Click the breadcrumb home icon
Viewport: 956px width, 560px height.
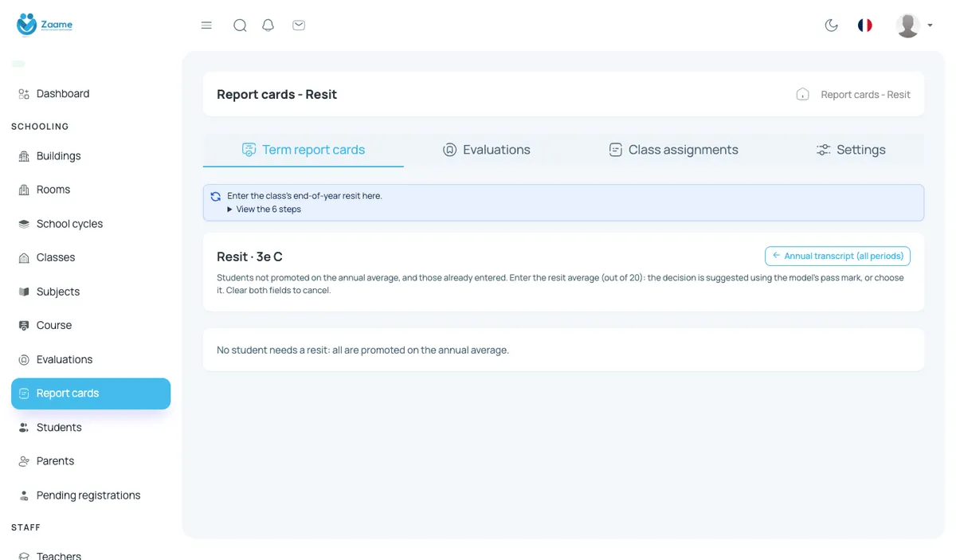point(803,94)
